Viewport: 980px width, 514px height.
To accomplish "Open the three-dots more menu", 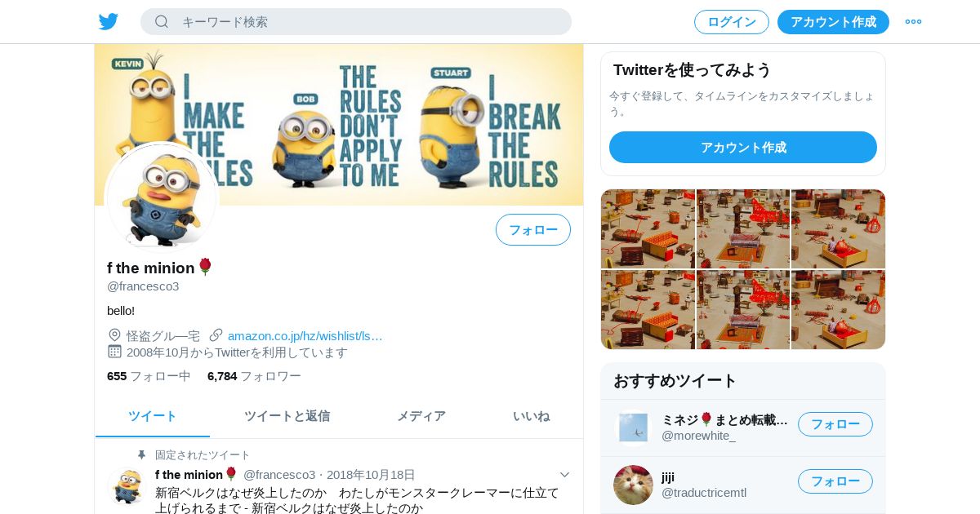I will click(x=913, y=22).
